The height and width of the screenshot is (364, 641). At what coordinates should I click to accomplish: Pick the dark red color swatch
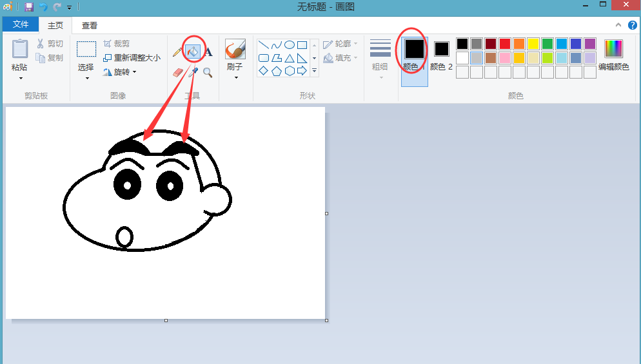coord(491,44)
